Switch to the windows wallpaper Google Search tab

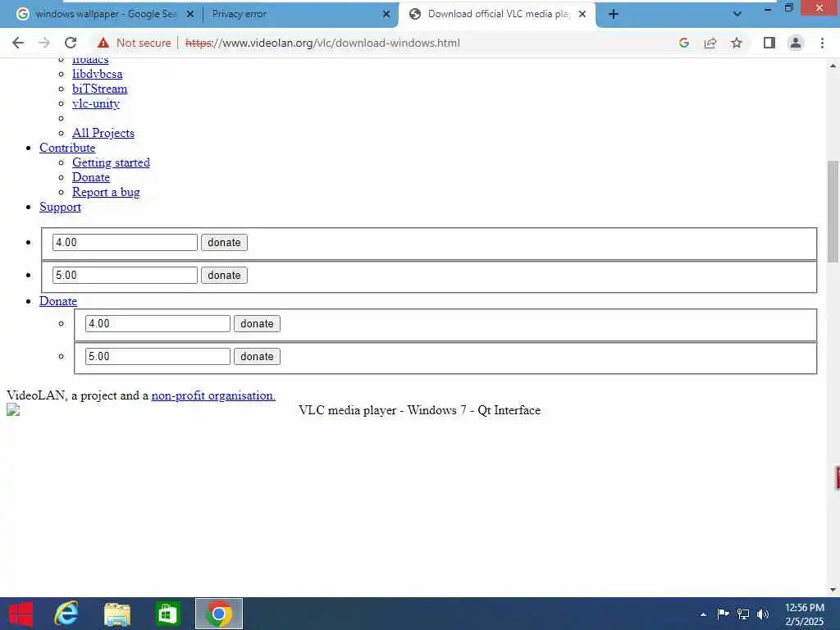(x=104, y=15)
